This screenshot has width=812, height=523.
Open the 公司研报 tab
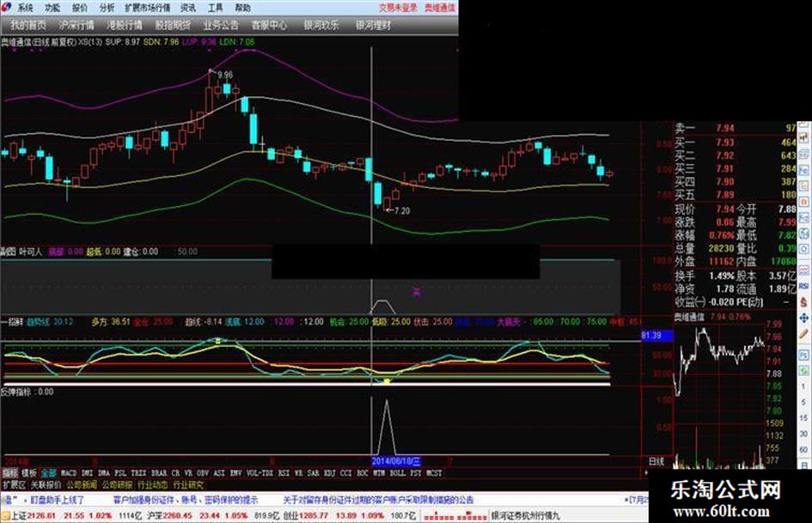[x=117, y=485]
